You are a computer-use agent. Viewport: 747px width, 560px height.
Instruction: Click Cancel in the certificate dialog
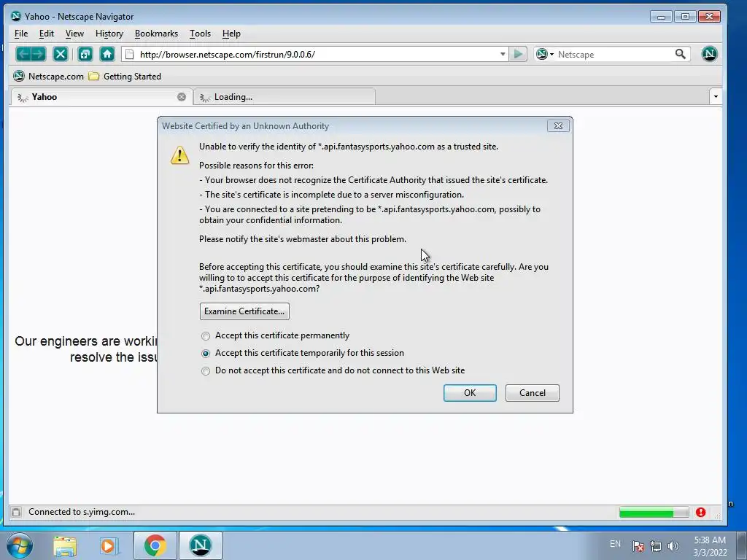[x=532, y=393]
